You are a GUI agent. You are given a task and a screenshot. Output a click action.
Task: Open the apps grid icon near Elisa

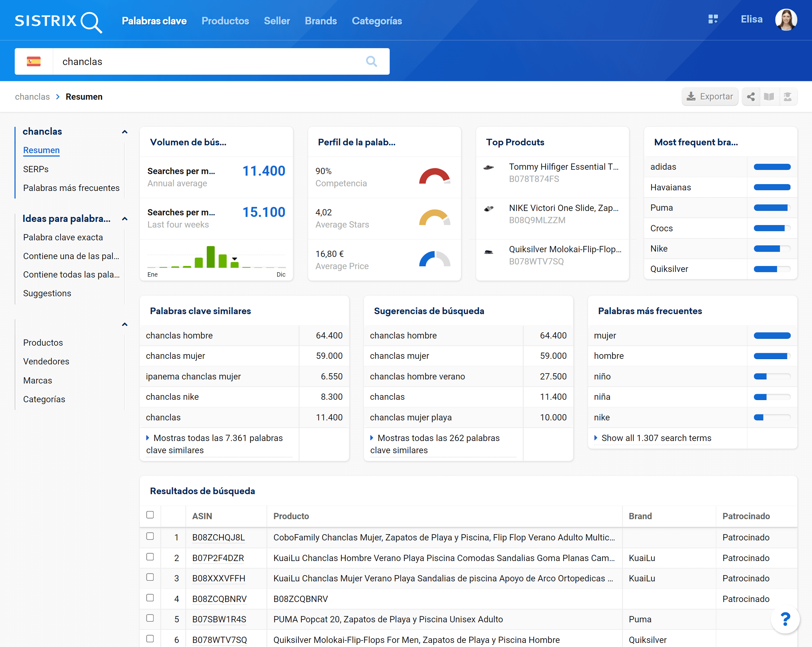click(x=713, y=19)
